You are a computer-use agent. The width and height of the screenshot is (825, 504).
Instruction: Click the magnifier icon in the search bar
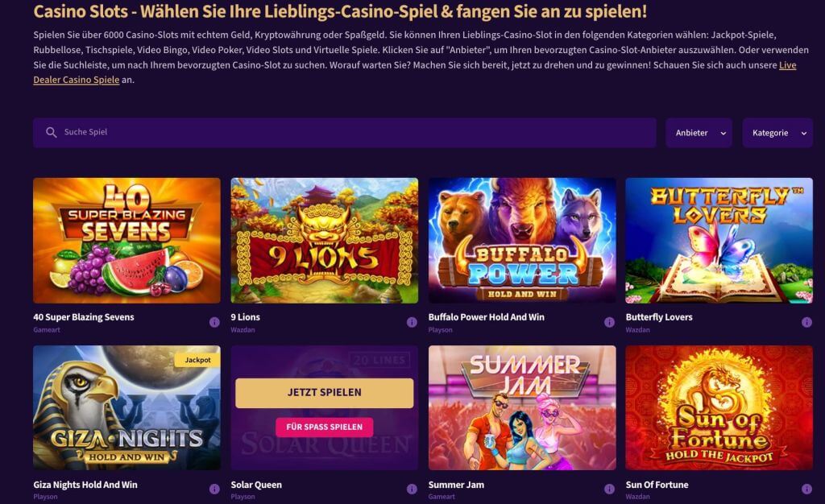click(x=50, y=131)
